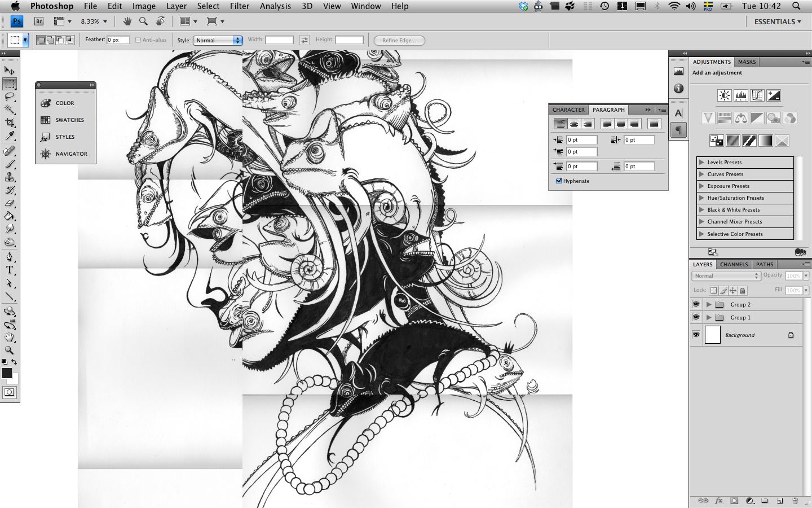Viewport: 812px width, 508px height.
Task: Open the Styles panel
Action: 65,137
